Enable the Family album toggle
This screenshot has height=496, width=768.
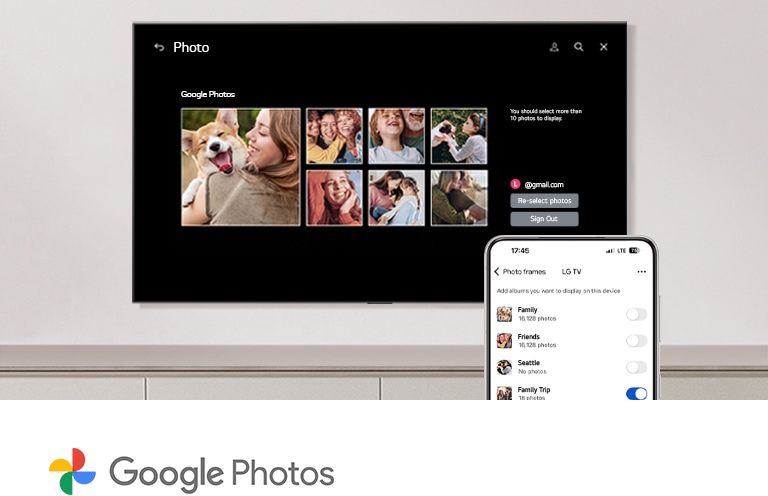pyautogui.click(x=636, y=314)
